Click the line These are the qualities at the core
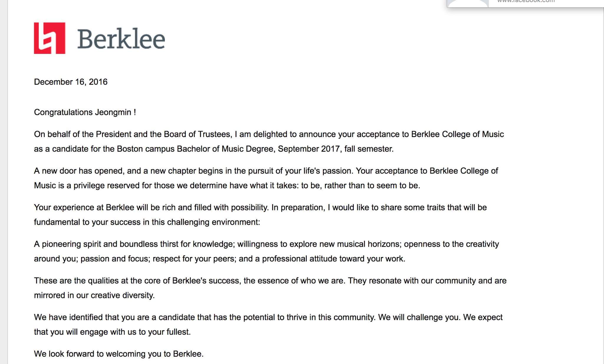This screenshot has height=364, width=604. coord(270,281)
